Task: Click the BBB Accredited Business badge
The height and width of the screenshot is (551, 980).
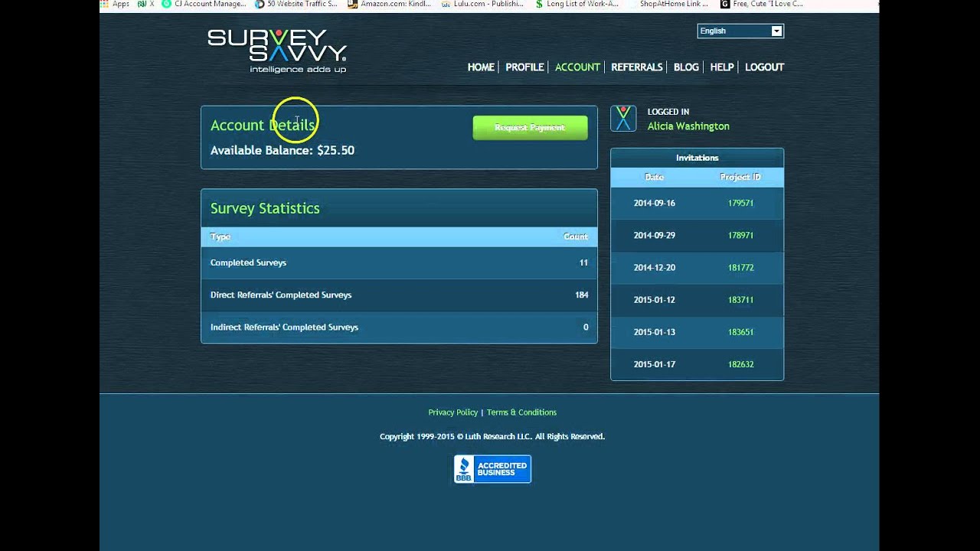Action: [x=492, y=469]
